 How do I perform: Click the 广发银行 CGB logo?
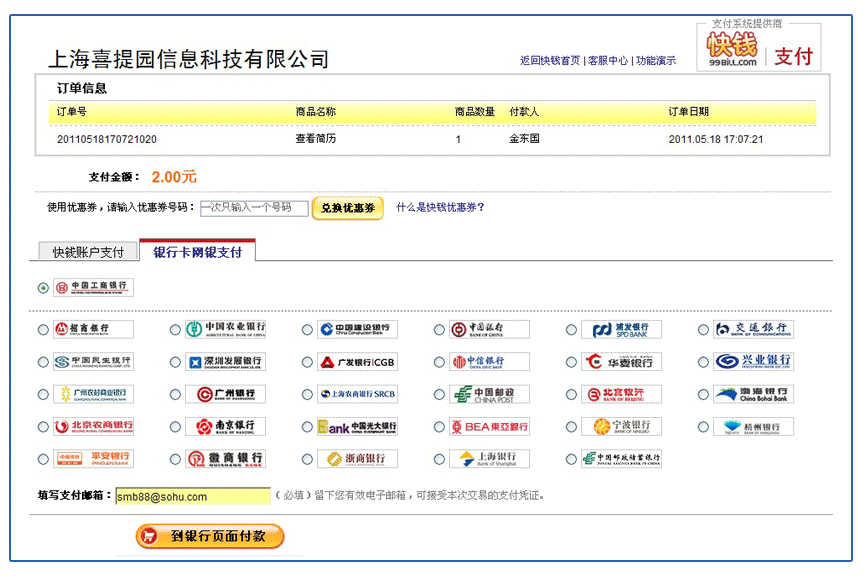[x=357, y=362]
